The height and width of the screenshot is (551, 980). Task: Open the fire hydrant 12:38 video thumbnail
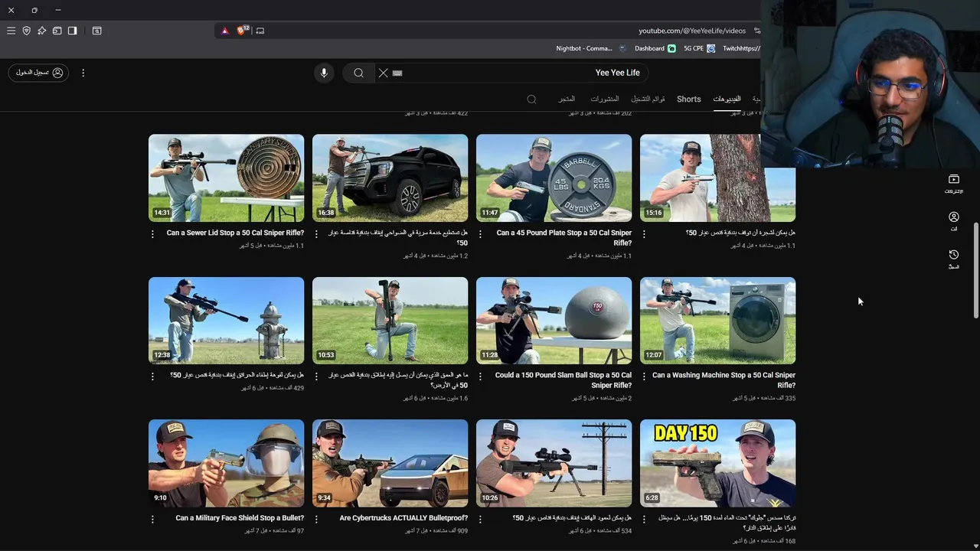(x=226, y=321)
